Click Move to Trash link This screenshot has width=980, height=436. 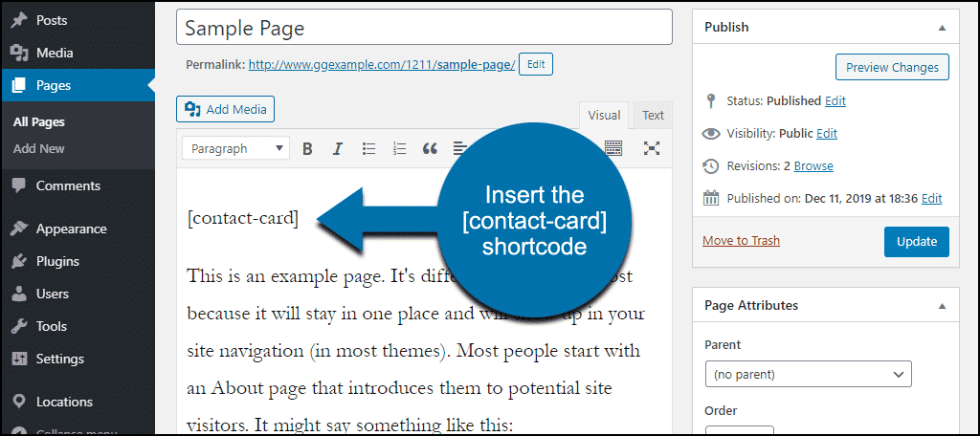click(741, 241)
